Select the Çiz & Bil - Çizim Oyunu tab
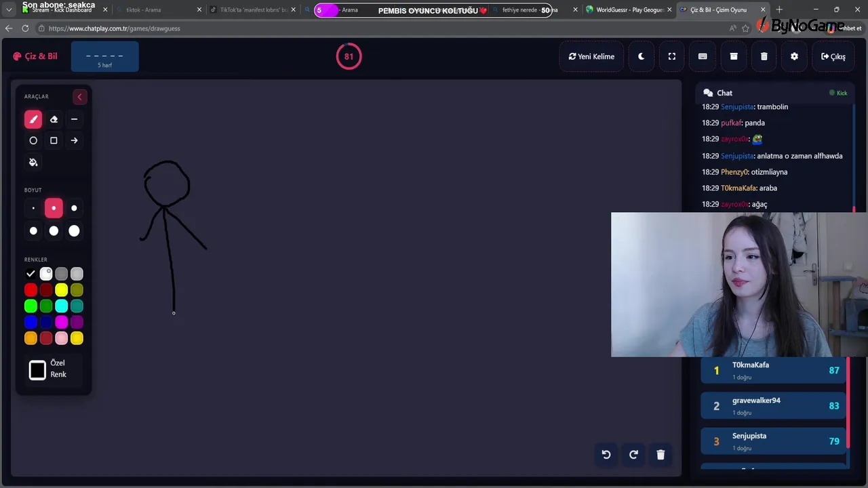Image resolution: width=868 pixels, height=488 pixels. [x=722, y=10]
